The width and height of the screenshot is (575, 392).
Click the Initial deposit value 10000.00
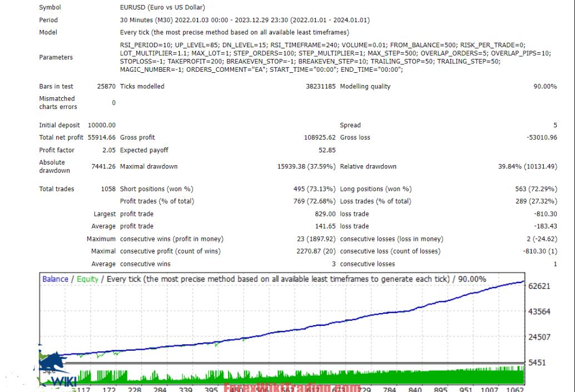coord(102,126)
